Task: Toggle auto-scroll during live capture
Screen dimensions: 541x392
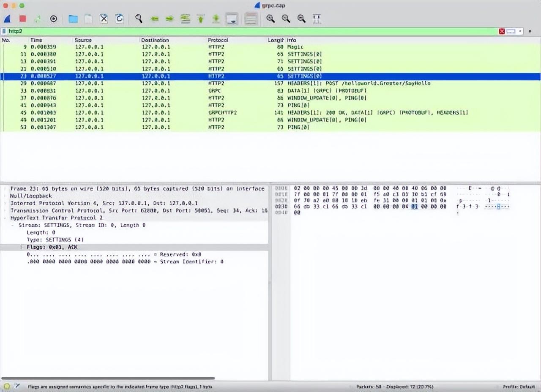Action: 232,19
